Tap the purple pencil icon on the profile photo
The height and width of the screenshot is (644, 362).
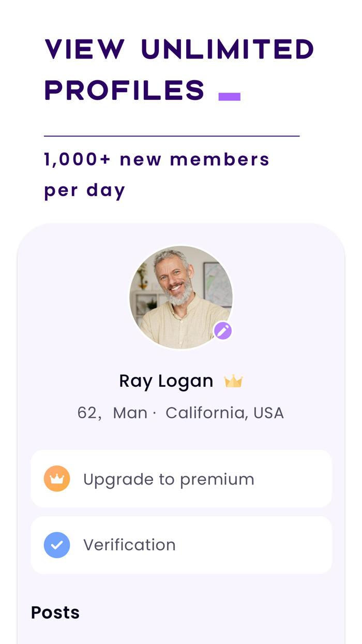pos(222,330)
